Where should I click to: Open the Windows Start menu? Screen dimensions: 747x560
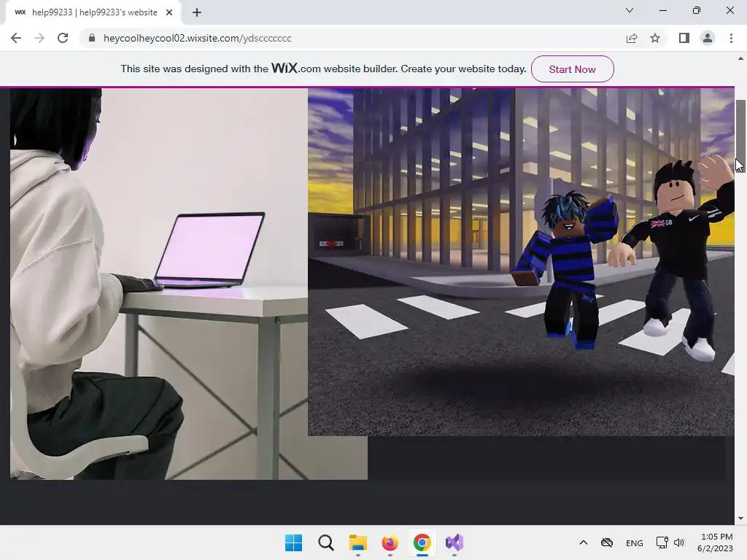[293, 542]
